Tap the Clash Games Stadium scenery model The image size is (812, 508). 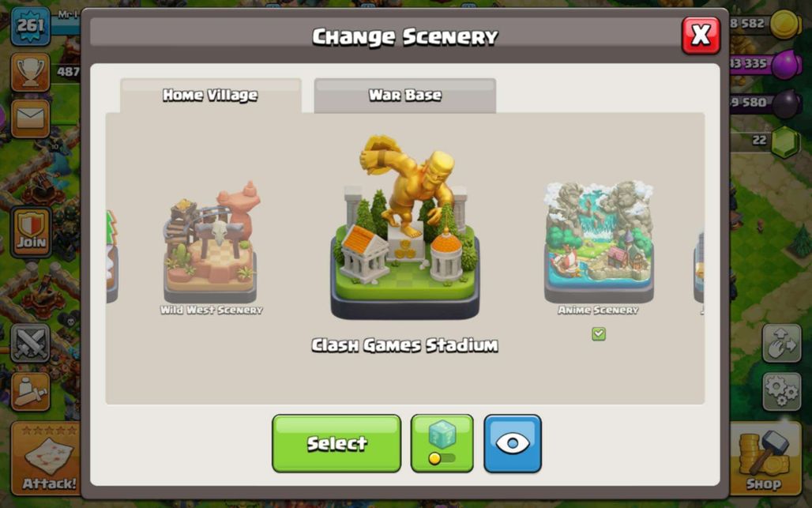pyautogui.click(x=405, y=228)
